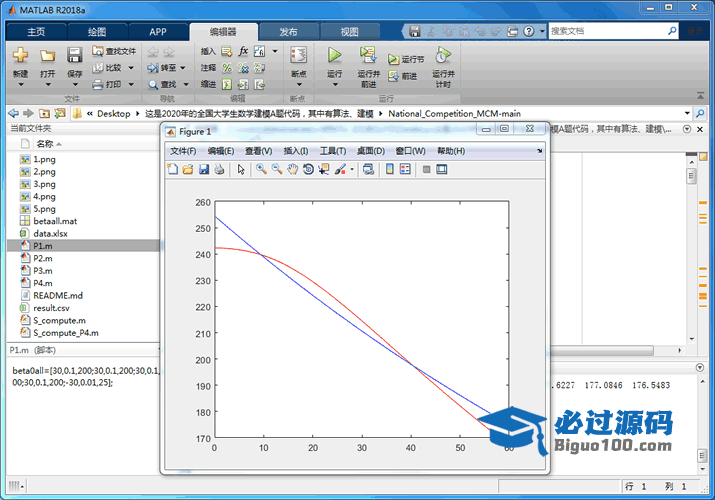Click New Figure icon in Figure 1 toolbar

click(x=173, y=170)
